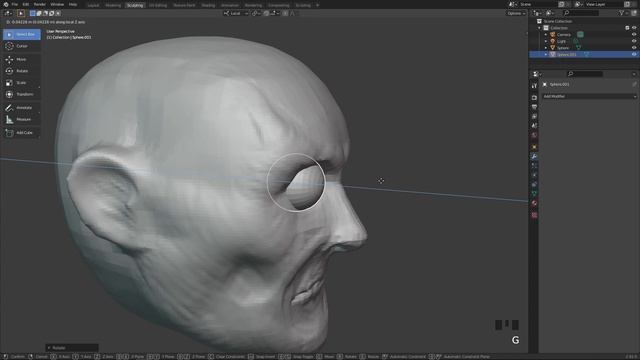Choose the Measure tool
This screenshot has width=640, height=360.
[x=22, y=119]
